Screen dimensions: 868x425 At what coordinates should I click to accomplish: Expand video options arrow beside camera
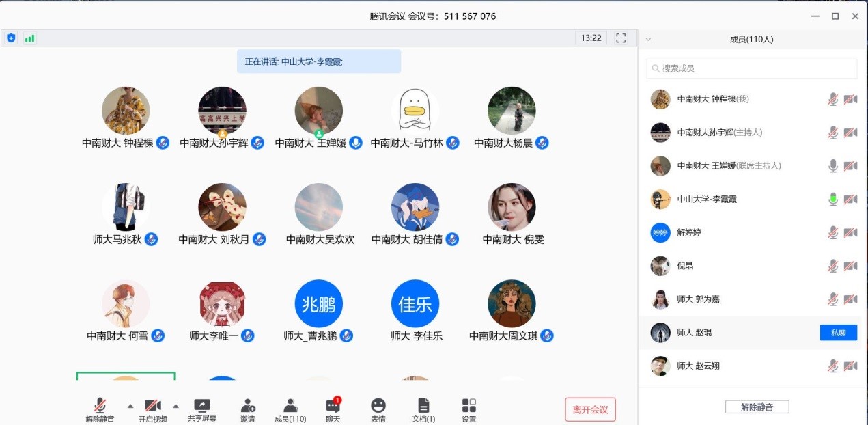click(176, 405)
